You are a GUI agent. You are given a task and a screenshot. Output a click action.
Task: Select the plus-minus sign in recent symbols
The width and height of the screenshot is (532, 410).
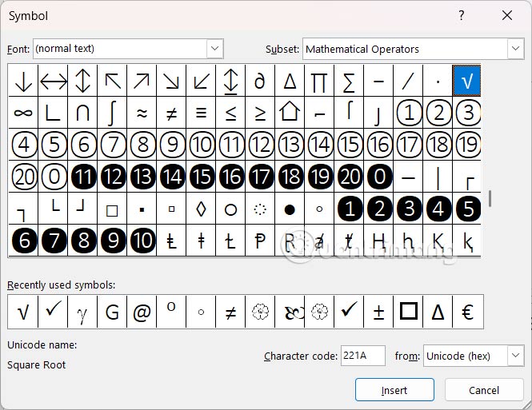tap(379, 312)
